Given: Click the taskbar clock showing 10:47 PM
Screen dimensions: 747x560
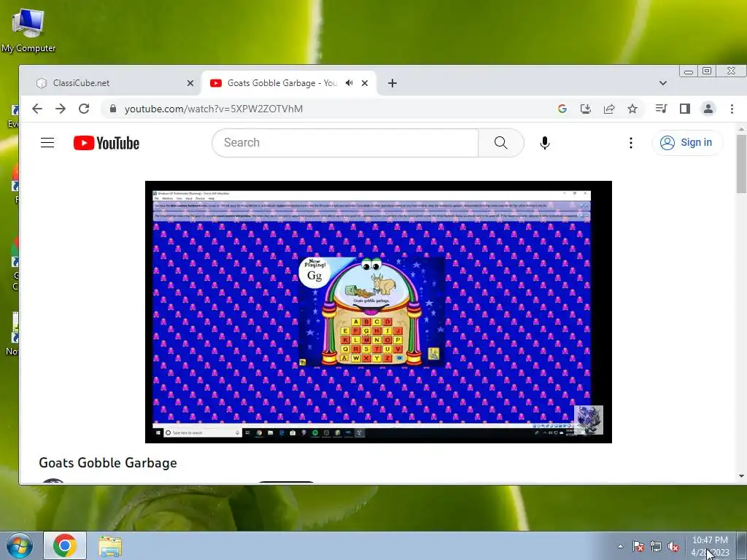Looking at the screenshot, I should [x=710, y=546].
